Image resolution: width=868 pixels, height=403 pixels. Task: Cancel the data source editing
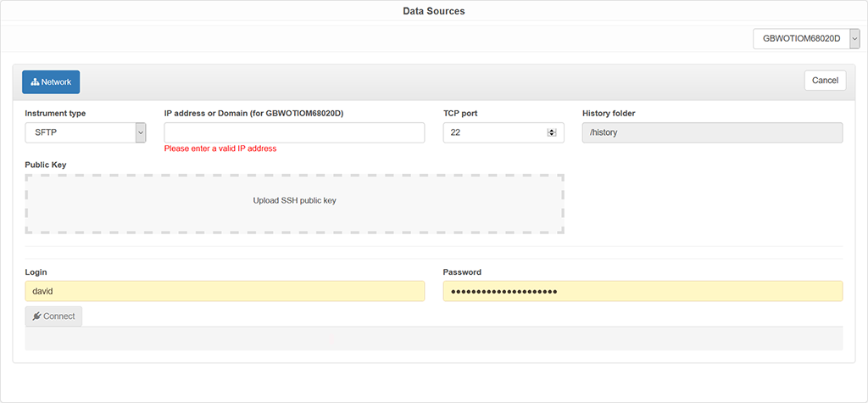click(825, 81)
